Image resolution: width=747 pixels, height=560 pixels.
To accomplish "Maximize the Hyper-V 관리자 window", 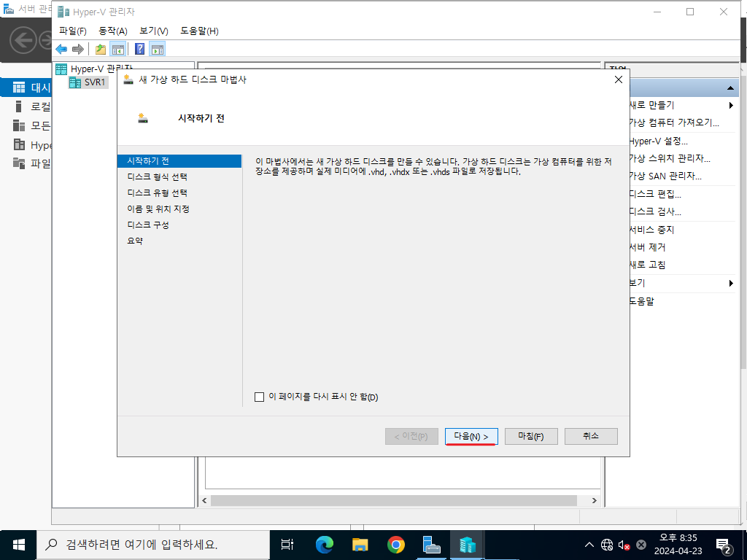I will [x=690, y=12].
